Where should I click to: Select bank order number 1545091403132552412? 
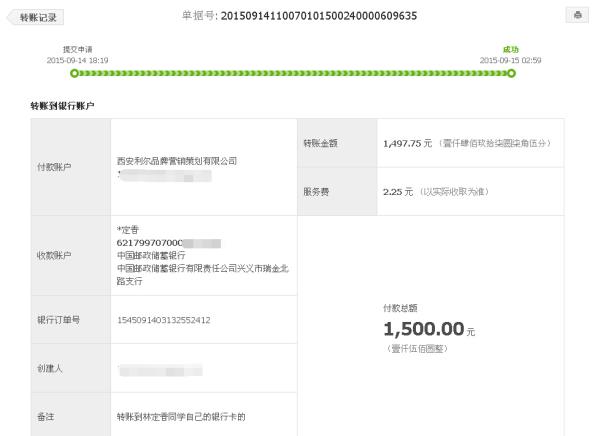click(x=164, y=320)
